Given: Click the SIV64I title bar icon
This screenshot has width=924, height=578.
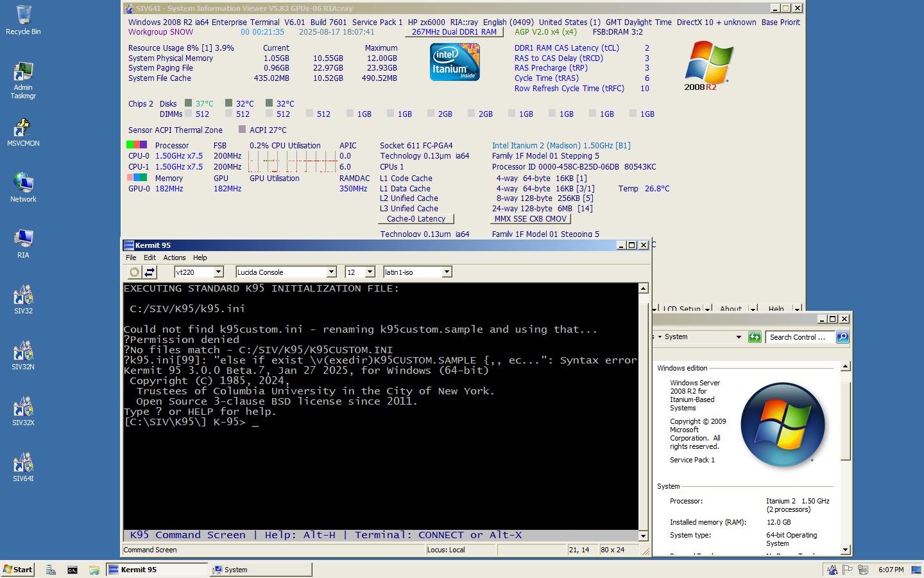Looking at the screenshot, I should pyautogui.click(x=129, y=8).
